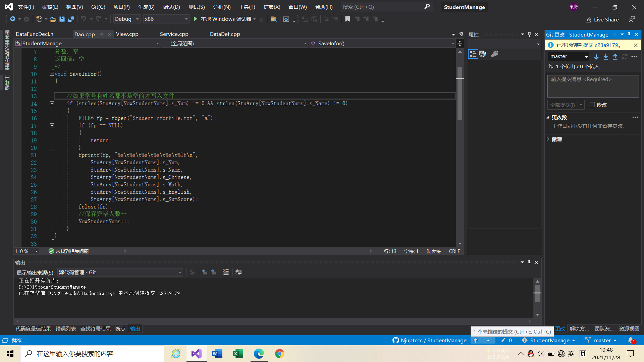Toggle word wrap in Output panel
644x362 pixels.
pyautogui.click(x=238, y=272)
